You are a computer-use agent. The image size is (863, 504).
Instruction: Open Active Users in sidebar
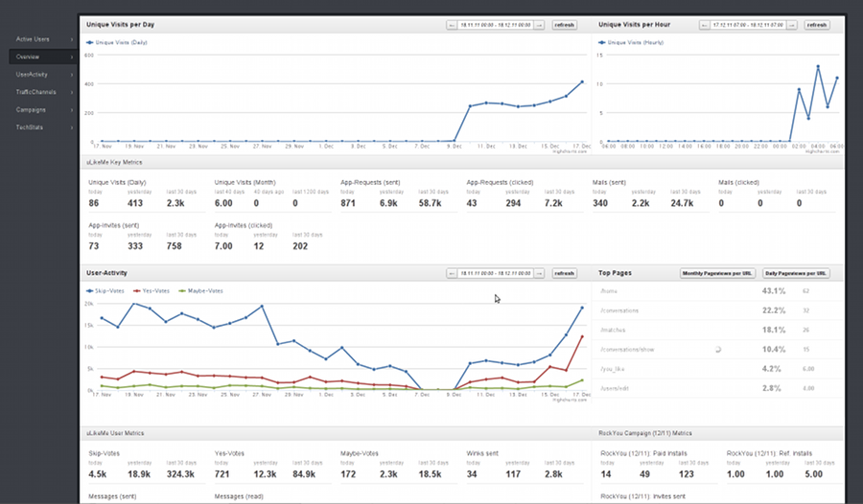[x=43, y=39]
